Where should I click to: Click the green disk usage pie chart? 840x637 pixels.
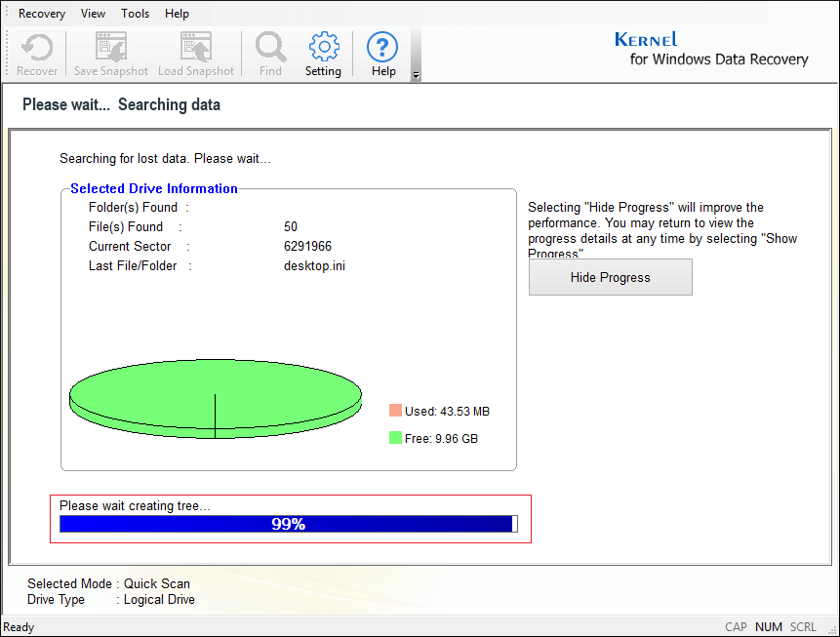point(216,399)
